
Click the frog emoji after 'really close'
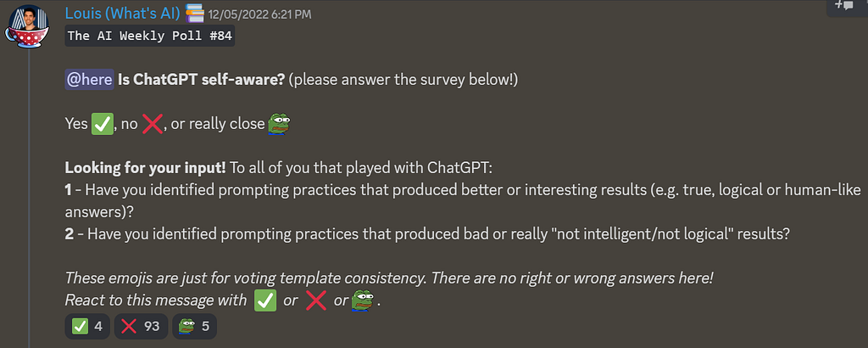coord(279,124)
